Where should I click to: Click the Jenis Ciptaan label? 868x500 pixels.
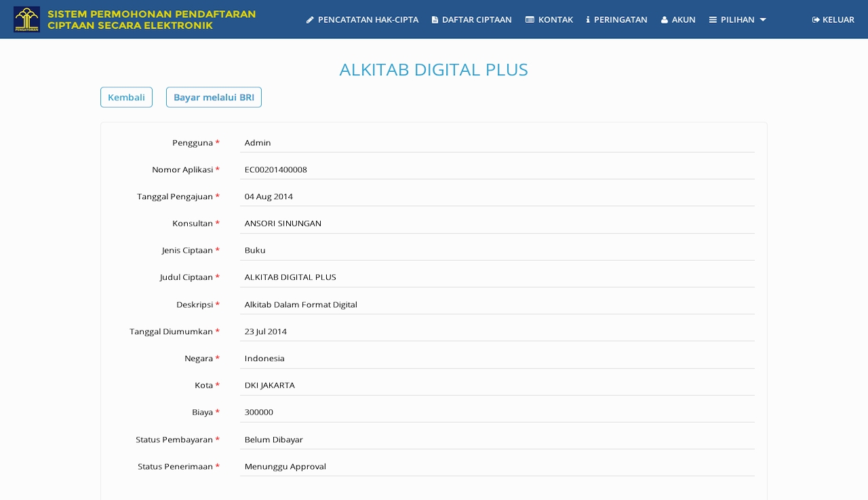coord(191,250)
